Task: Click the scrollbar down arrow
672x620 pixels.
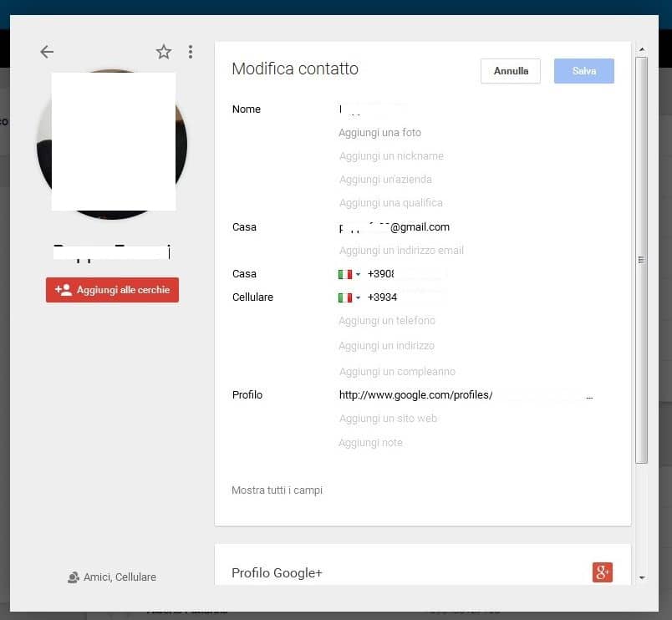Action: (x=642, y=577)
